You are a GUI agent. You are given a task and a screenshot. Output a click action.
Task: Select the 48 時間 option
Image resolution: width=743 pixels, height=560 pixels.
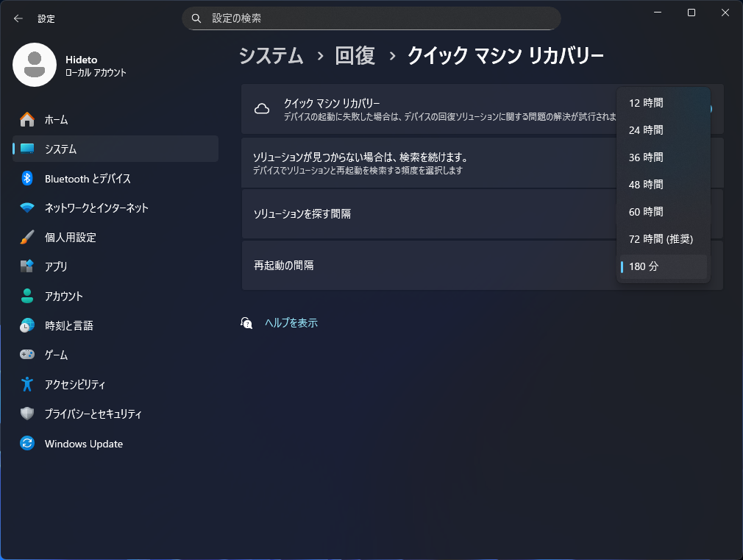[x=646, y=184]
